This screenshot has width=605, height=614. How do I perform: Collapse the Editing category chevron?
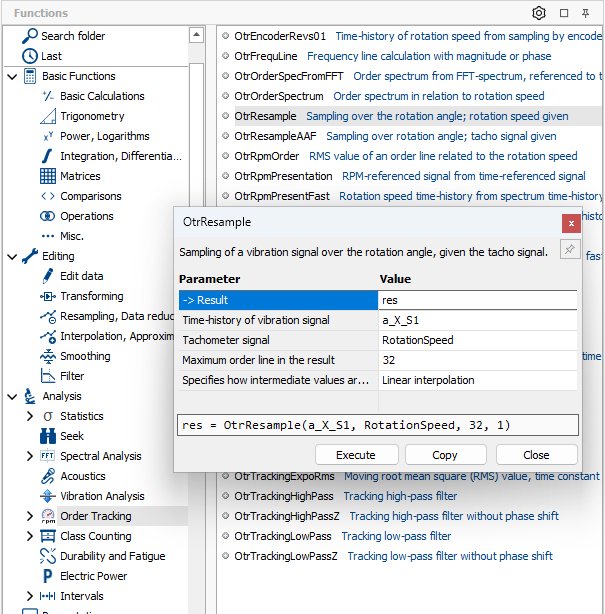[11, 256]
